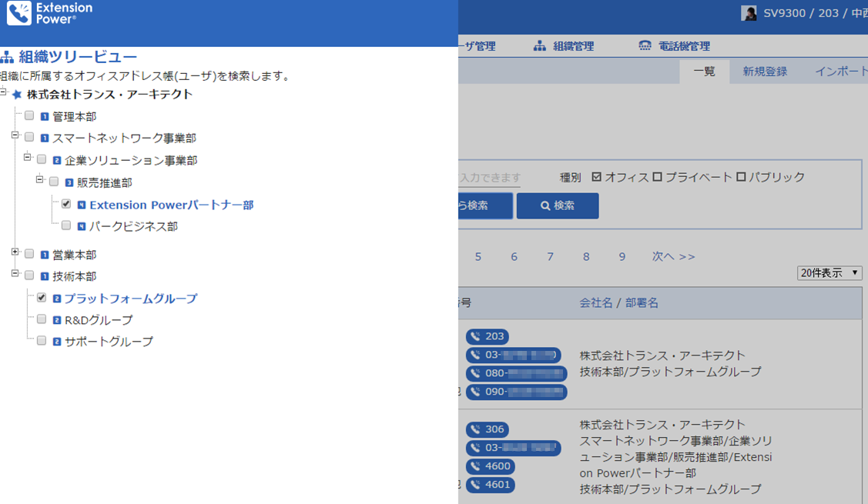Click the Extension Power phone logo icon
Screen dimensions: 868x504
pos(18,13)
